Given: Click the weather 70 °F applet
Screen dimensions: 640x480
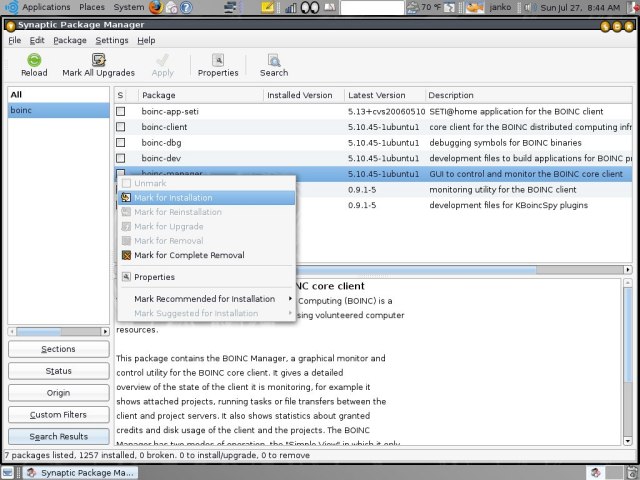Looking at the screenshot, I should coord(425,7).
